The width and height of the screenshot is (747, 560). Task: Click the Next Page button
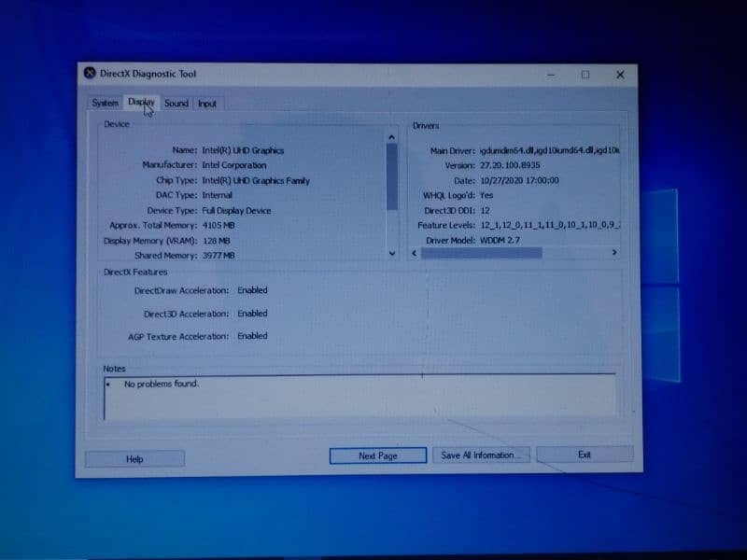pyautogui.click(x=378, y=455)
